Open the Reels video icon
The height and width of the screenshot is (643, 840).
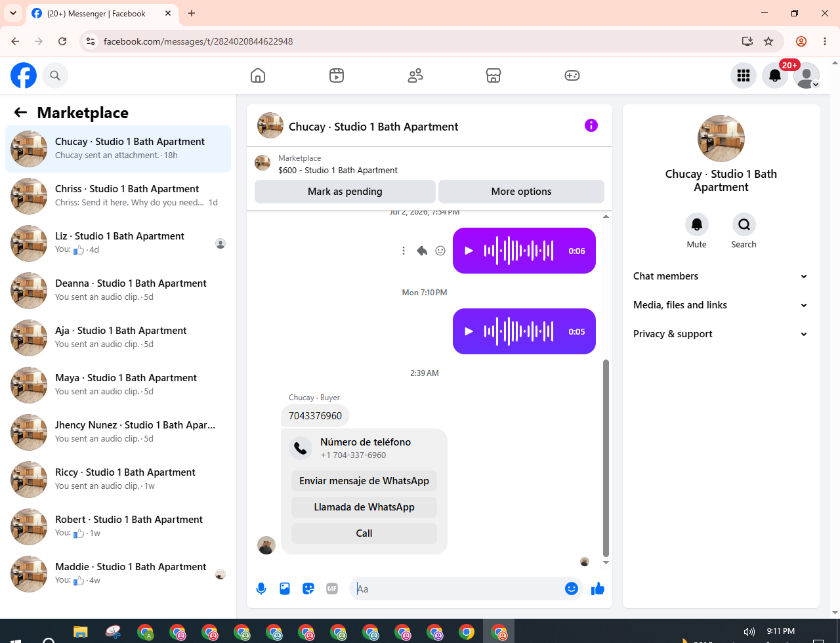tap(337, 75)
